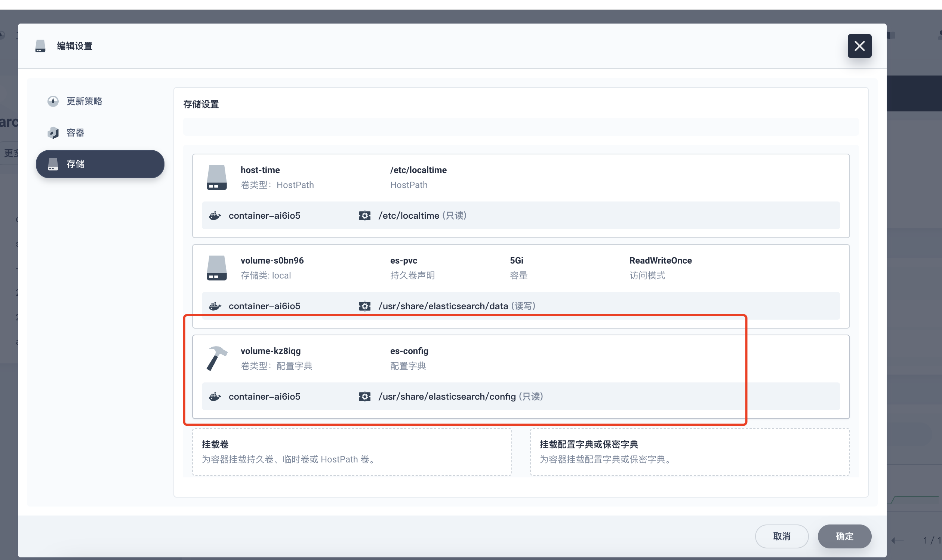Viewport: 942px width, 560px height.
Task: Click 存储类: local label
Action: pos(266,276)
